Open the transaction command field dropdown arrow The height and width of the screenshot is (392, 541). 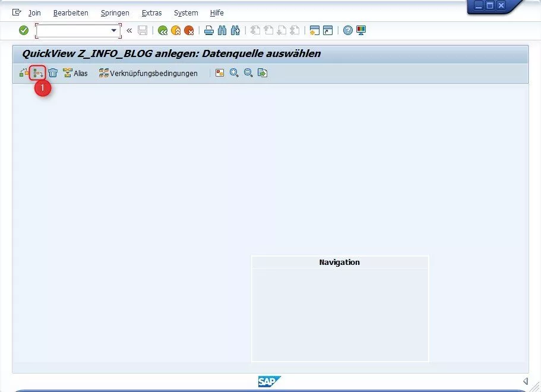click(113, 30)
